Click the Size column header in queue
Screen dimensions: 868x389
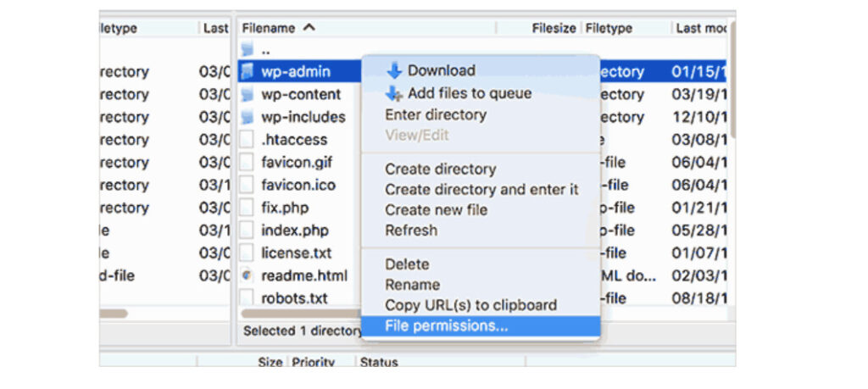(270, 363)
